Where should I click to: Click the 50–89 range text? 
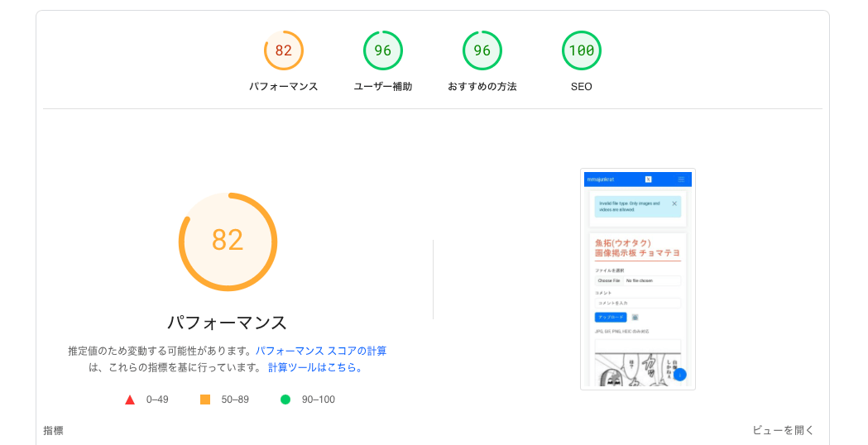pos(235,400)
